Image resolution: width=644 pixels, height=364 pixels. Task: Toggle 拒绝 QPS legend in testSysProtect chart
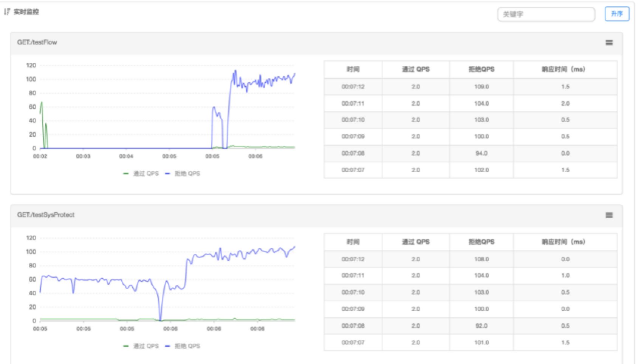(x=183, y=346)
